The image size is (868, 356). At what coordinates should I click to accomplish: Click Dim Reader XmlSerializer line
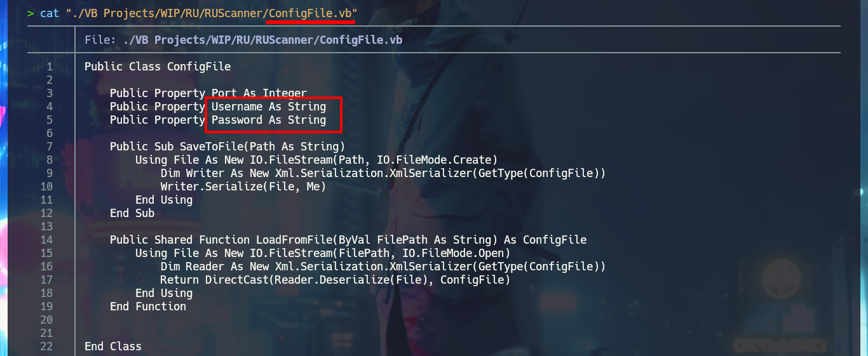click(x=383, y=267)
